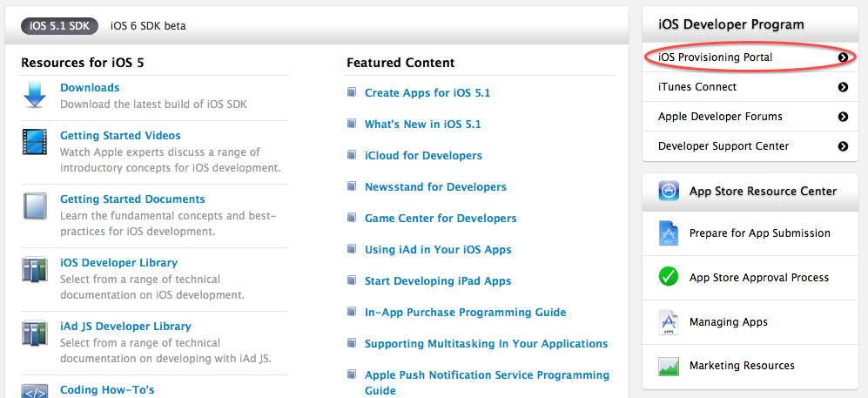Open the Developer Support Center link

click(723, 146)
